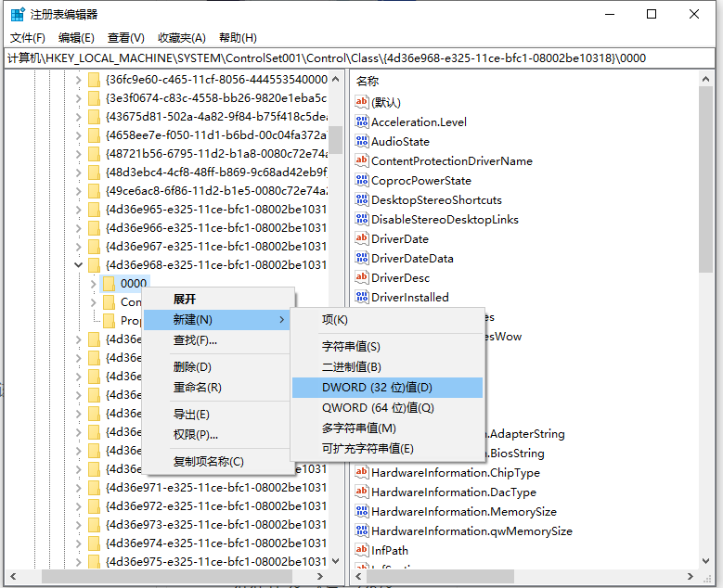Click the folder icon for key 0000
Screen dimensions: 723x588
pos(109,283)
